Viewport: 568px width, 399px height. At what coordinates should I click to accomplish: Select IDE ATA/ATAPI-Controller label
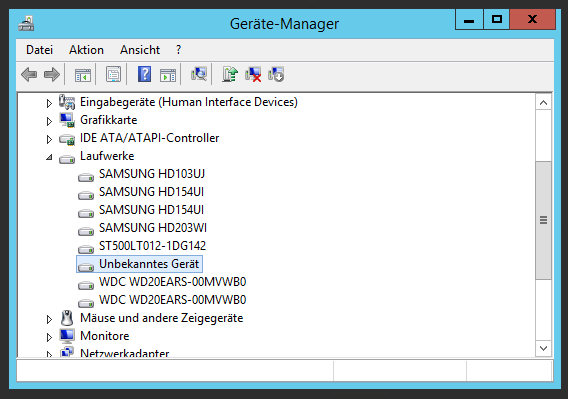point(149,138)
